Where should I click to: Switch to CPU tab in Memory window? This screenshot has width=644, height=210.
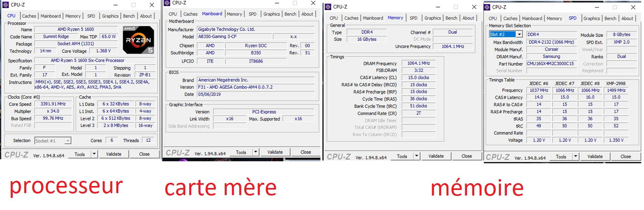pyautogui.click(x=334, y=18)
